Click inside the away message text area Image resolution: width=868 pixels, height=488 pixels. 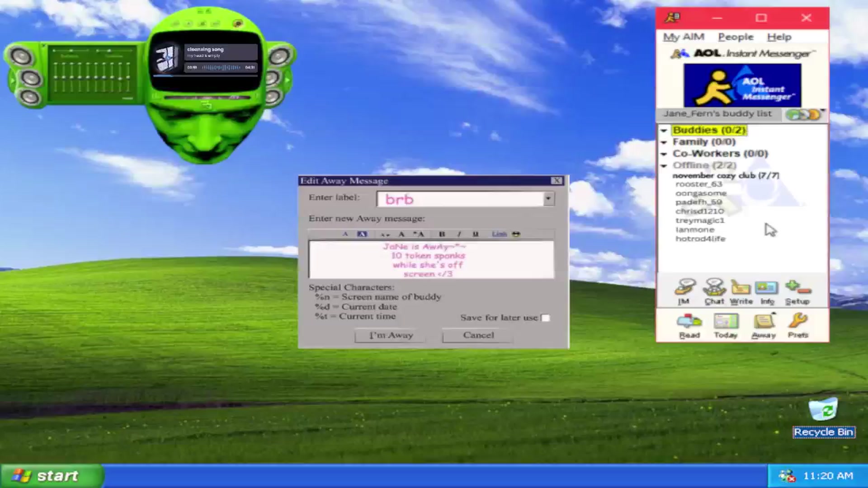click(x=431, y=260)
